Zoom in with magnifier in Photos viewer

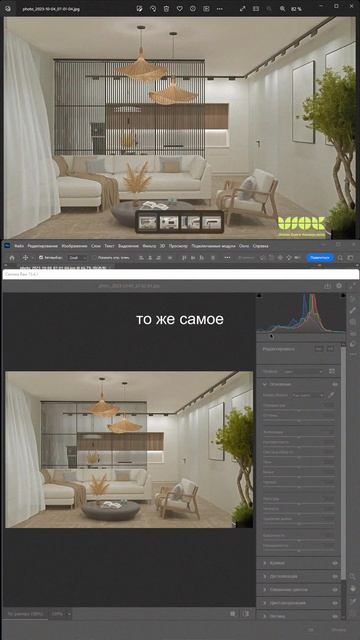[282, 9]
